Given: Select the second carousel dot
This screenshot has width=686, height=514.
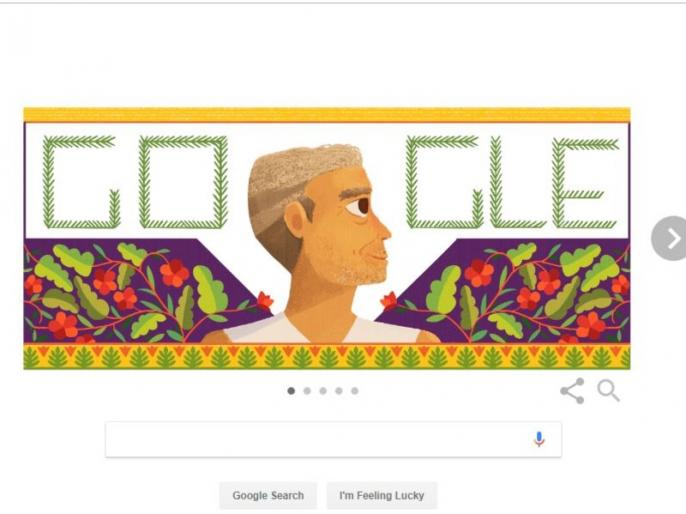Looking at the screenshot, I should tap(307, 391).
